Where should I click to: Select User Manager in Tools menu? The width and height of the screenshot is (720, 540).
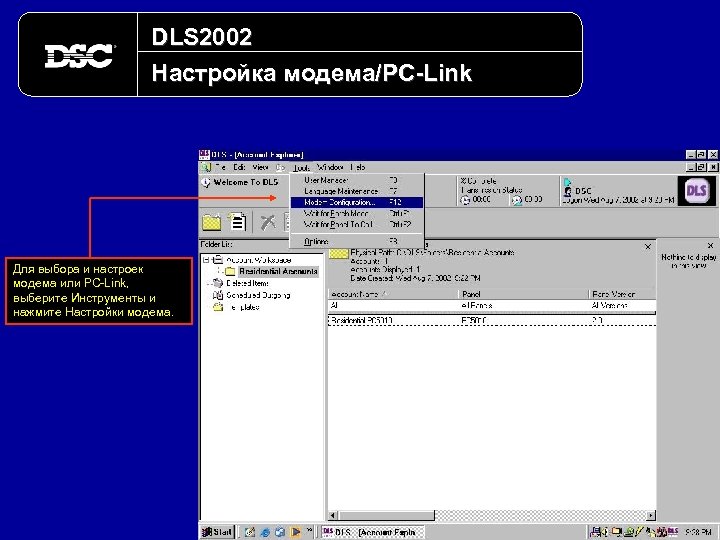(356, 180)
